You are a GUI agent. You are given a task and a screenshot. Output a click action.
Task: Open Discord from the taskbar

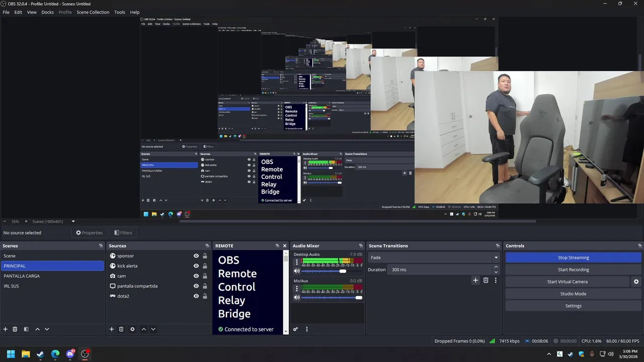70,354
